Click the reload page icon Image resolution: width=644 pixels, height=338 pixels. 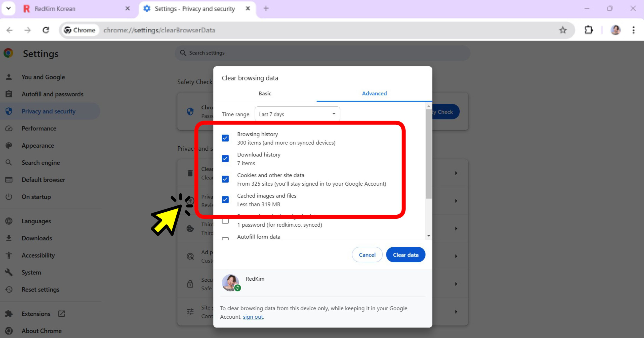(x=46, y=30)
